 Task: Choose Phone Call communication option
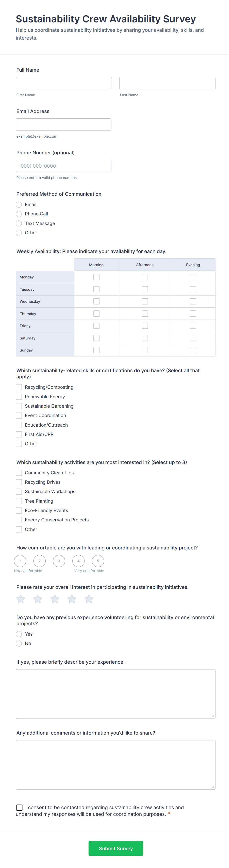click(x=19, y=214)
